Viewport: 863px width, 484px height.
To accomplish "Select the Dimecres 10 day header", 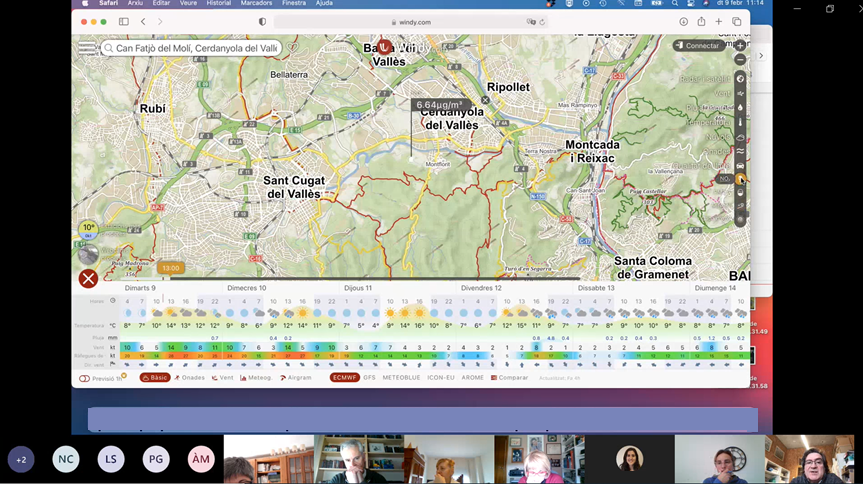I will pos(247,288).
